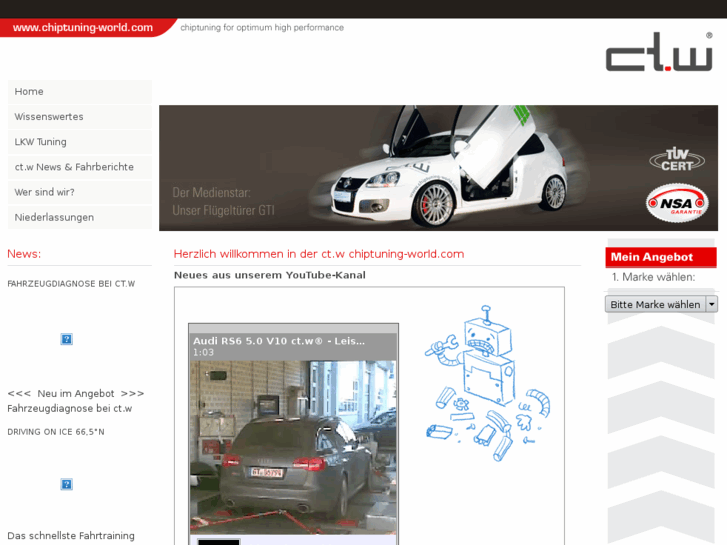Open the Flügeltürer GTI banner image
This screenshot has height=545, width=727.
click(x=438, y=168)
